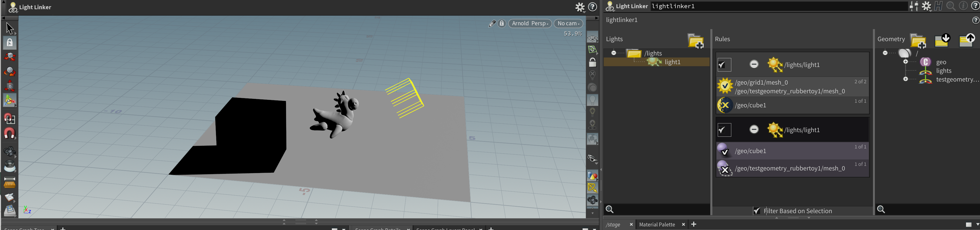The width and height of the screenshot is (980, 230).
Task: Click the No cam selector button
Action: tap(568, 23)
